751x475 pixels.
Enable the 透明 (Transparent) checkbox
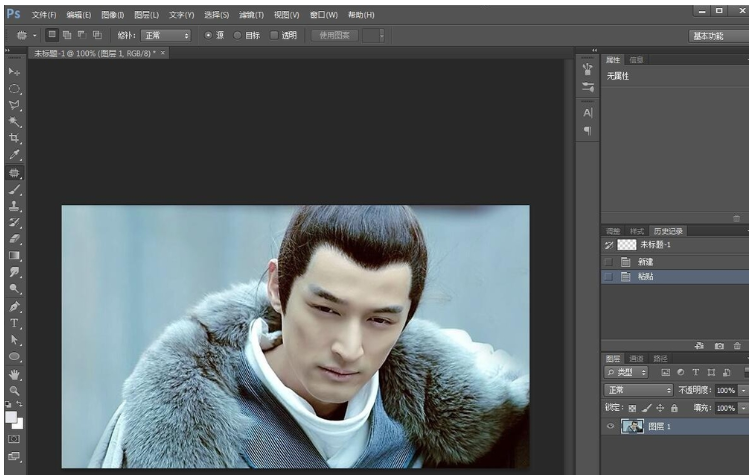point(274,35)
